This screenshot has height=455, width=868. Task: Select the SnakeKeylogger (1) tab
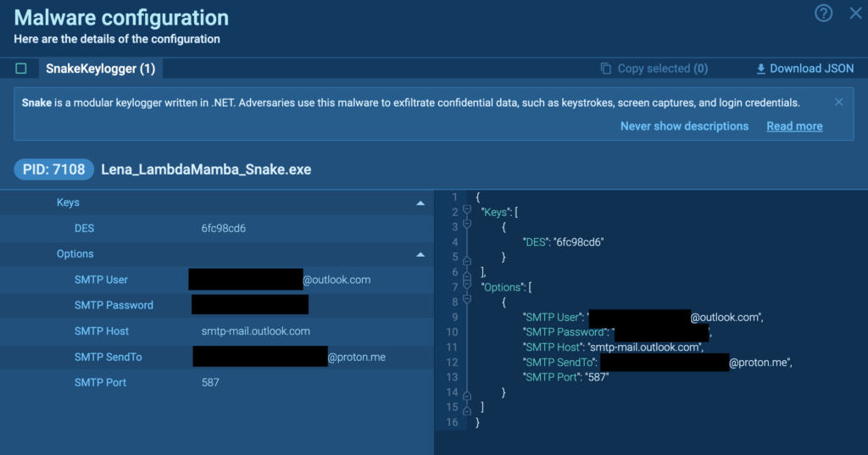(100, 69)
